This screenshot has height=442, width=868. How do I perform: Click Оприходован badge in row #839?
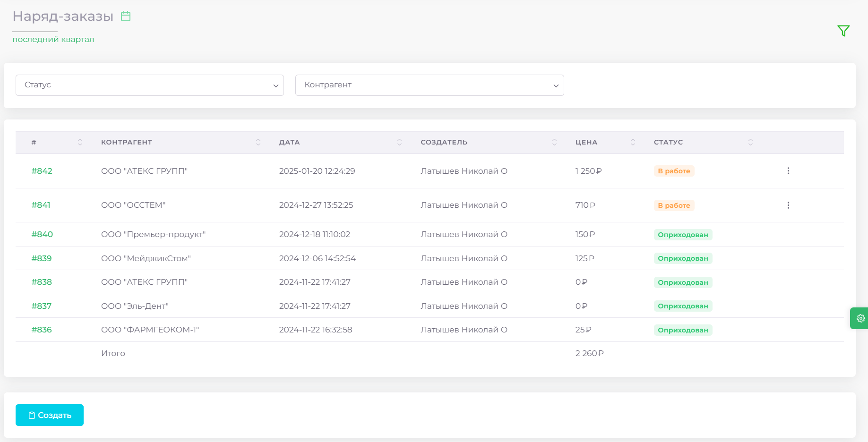(x=683, y=258)
